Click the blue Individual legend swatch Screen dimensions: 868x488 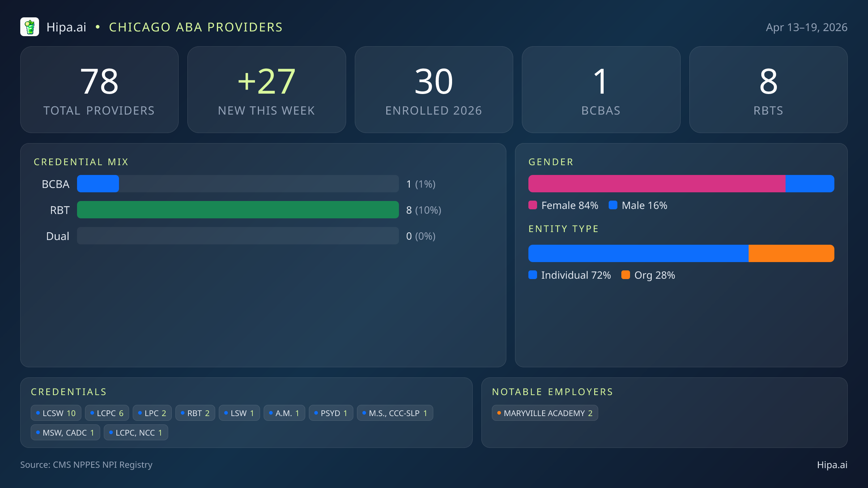[x=533, y=275]
